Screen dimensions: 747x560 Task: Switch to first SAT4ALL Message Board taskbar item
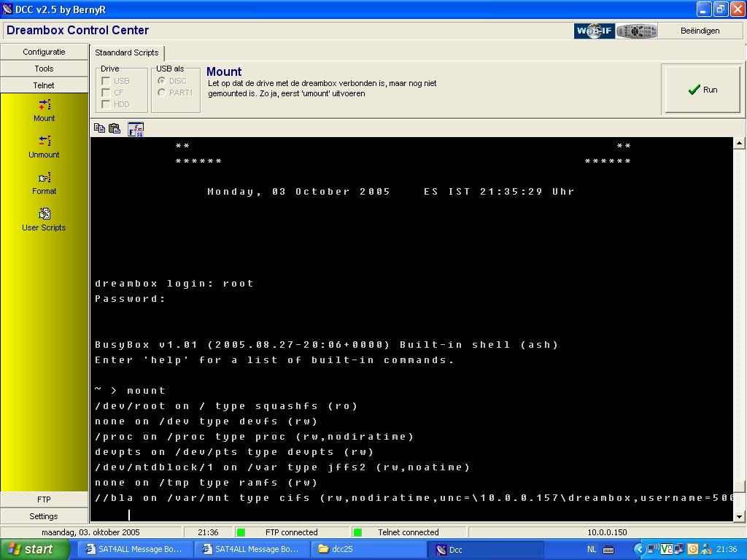135,550
